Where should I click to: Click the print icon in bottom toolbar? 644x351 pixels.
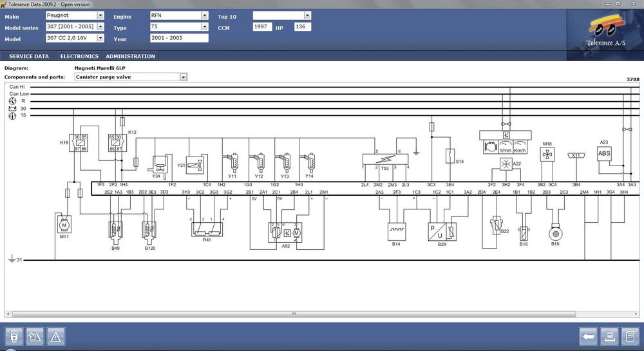609,337
